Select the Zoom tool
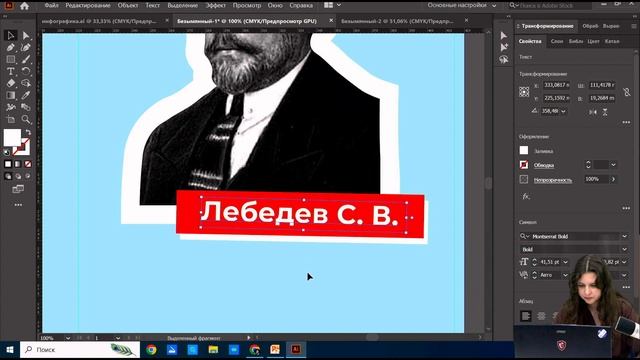Image resolution: width=640 pixels, height=360 pixels. point(26,120)
